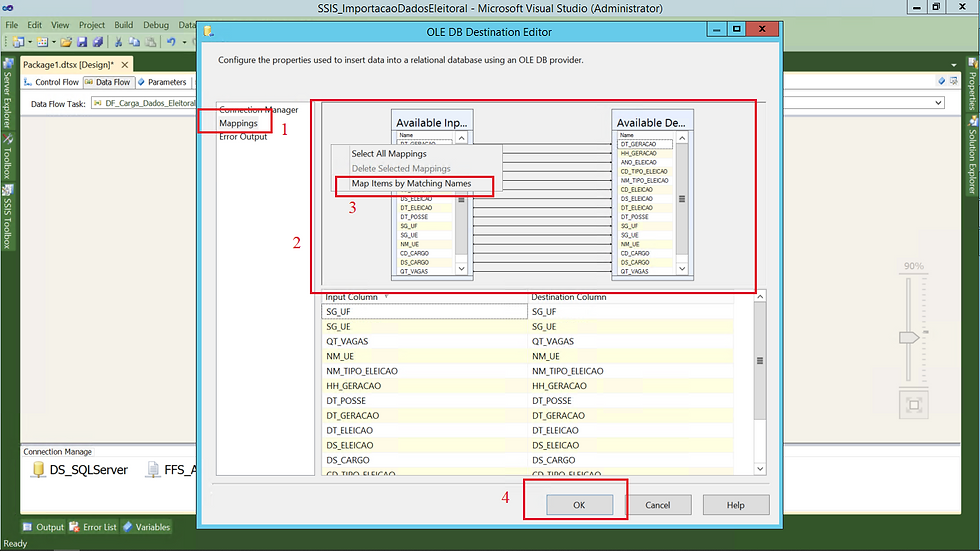Open the New Project dropdown arrow
Screen dimensions: 980x551
(30, 42)
